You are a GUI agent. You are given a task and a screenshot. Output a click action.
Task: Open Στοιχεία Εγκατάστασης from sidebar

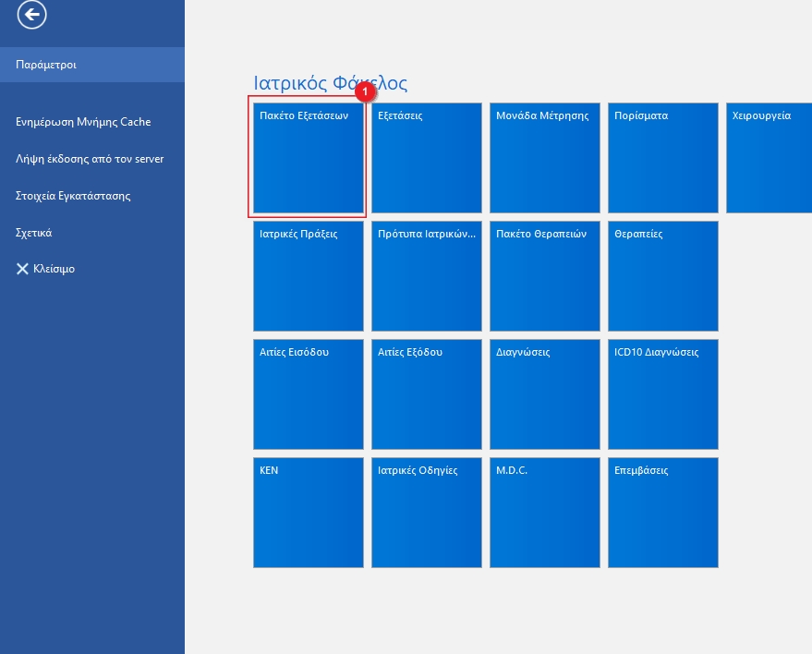click(73, 196)
